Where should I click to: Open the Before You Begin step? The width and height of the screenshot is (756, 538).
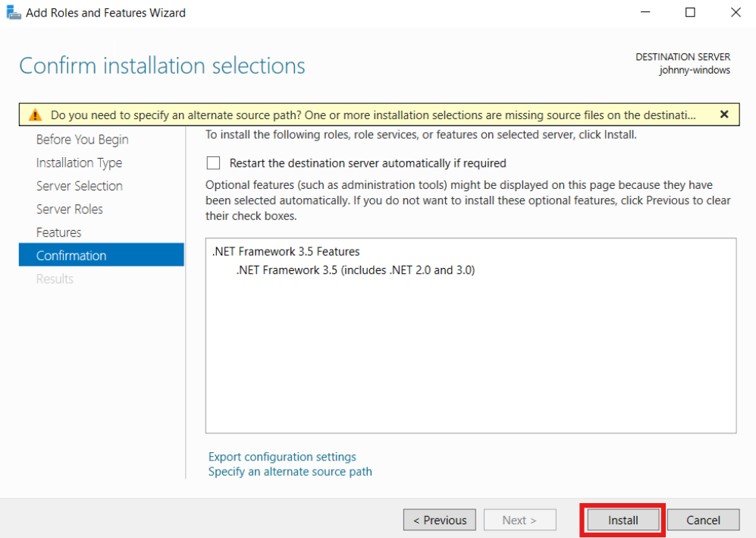(x=82, y=140)
